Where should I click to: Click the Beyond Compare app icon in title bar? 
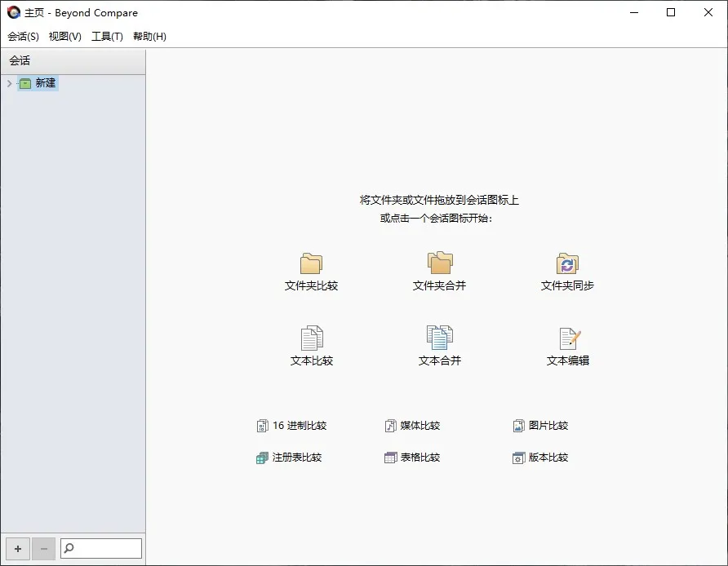click(13, 12)
